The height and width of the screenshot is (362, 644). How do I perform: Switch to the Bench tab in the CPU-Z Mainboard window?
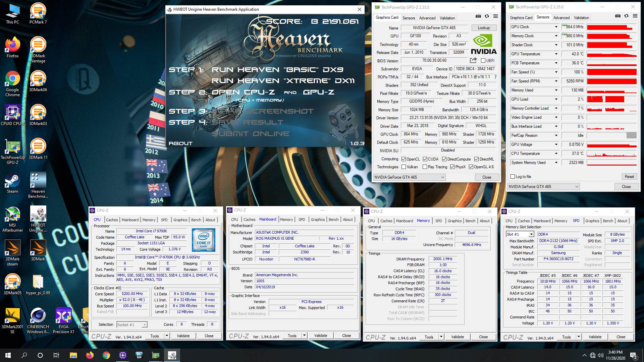point(333,220)
